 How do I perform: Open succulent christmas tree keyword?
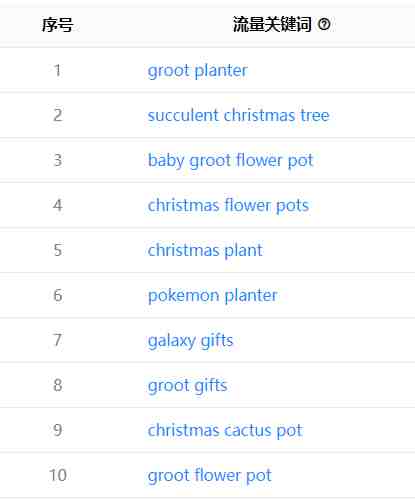[239, 115]
